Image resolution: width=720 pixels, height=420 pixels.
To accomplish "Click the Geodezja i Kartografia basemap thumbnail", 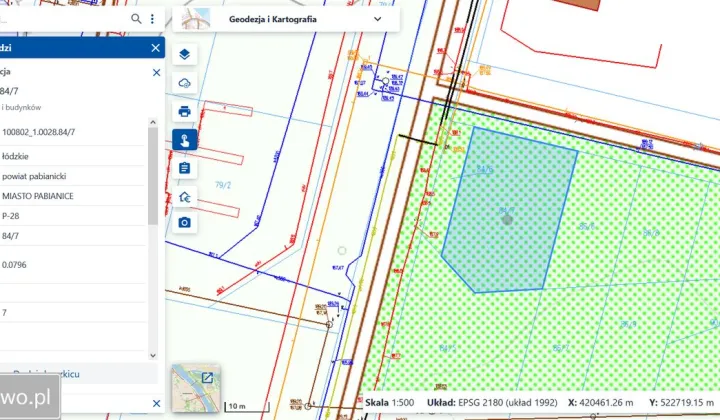I will [196, 19].
